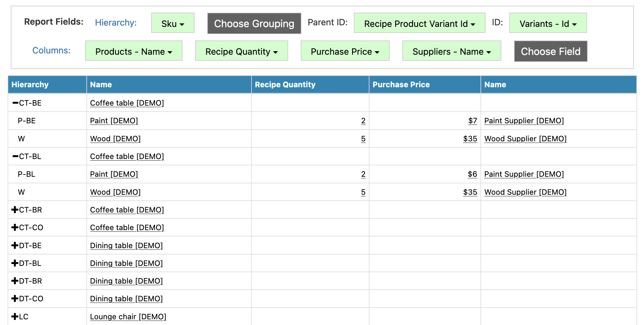This screenshot has height=325, width=644.
Task: Open the Variants - Id dropdown
Action: tap(548, 23)
